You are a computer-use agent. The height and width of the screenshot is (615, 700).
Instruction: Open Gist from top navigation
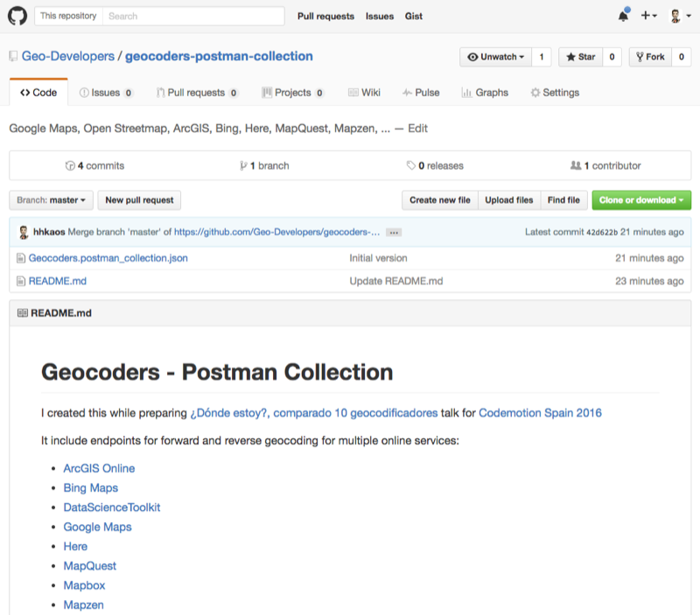413,16
